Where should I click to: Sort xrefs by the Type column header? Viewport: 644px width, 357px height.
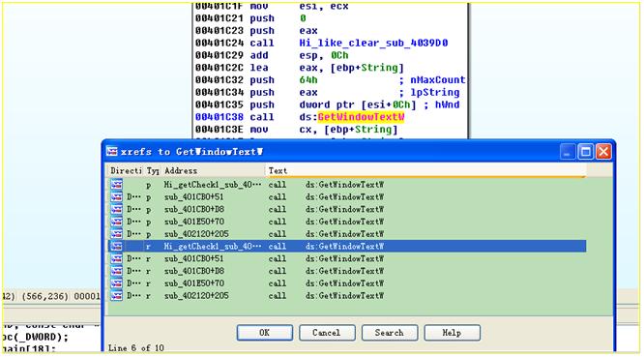coord(153,170)
